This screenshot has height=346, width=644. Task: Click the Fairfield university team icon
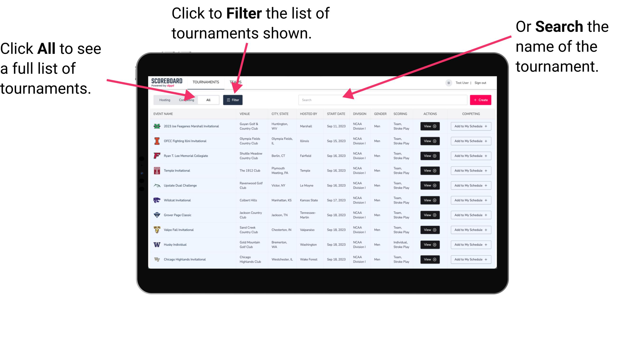(156, 156)
